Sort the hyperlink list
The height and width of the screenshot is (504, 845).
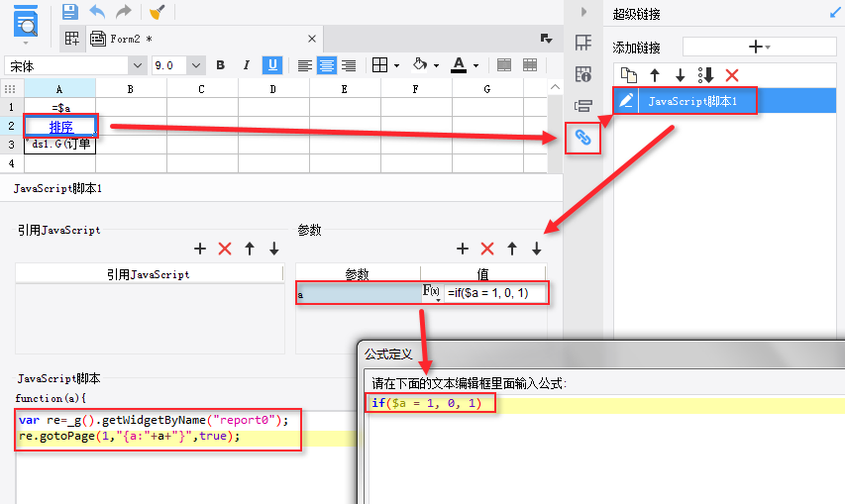tap(705, 75)
